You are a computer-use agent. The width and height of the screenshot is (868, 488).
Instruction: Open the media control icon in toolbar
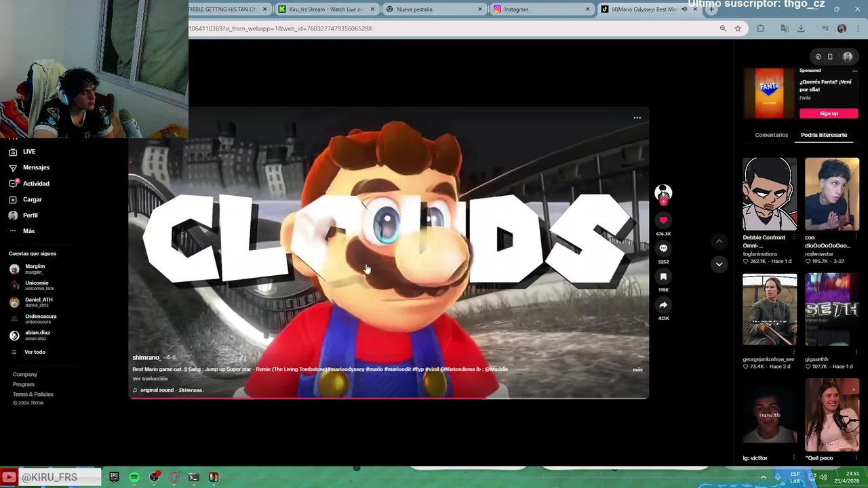coord(825,28)
